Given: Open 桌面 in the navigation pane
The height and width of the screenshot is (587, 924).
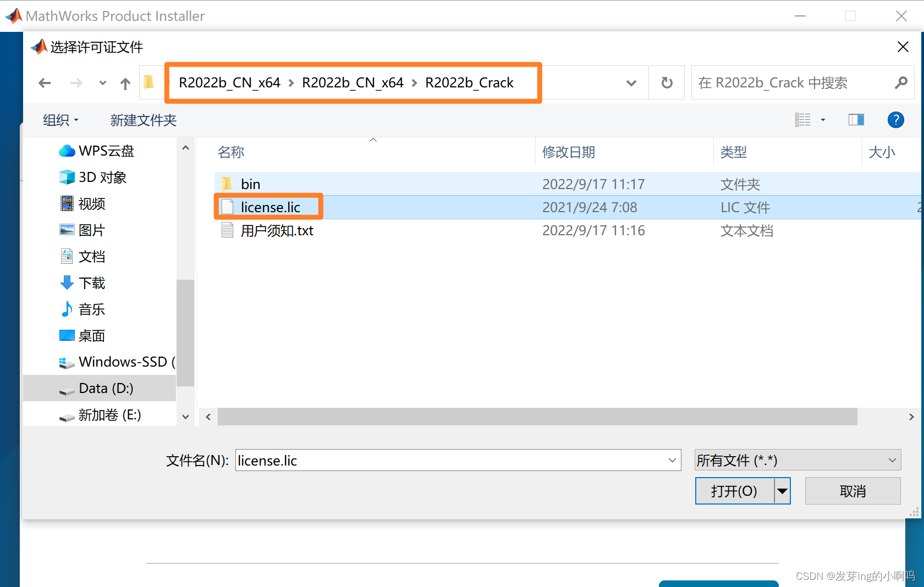Looking at the screenshot, I should point(82,335).
